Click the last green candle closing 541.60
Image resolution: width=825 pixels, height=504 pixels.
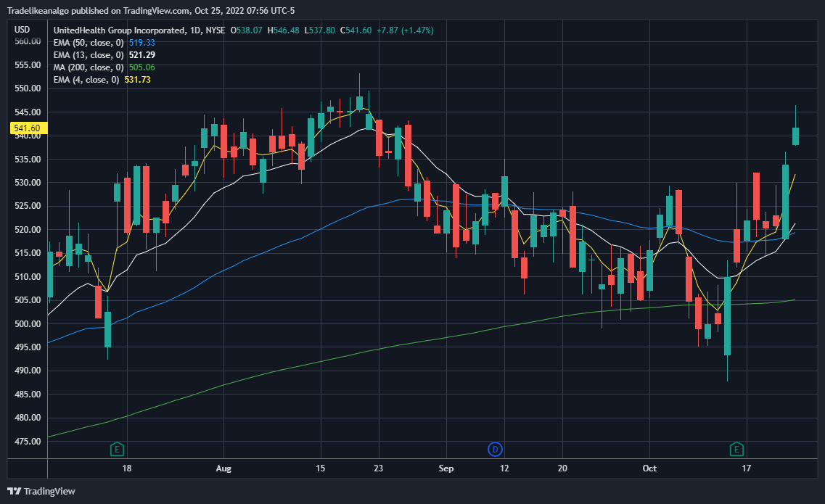[795, 136]
